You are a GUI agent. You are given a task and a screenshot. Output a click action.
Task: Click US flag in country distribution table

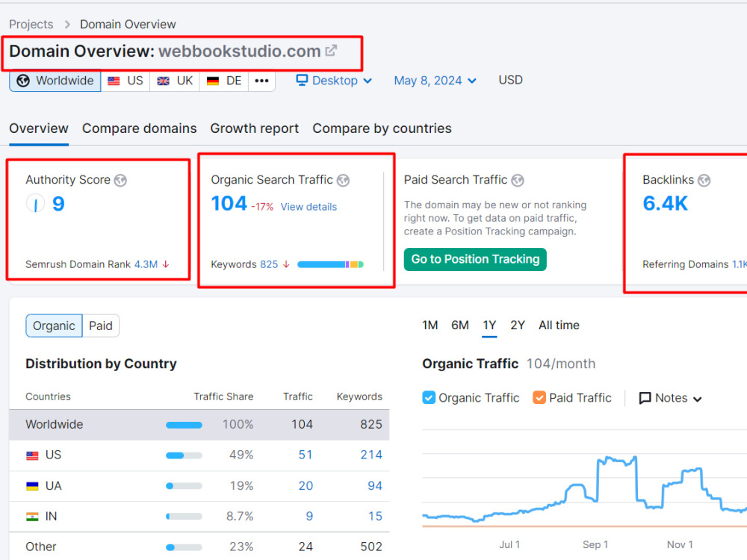32,455
